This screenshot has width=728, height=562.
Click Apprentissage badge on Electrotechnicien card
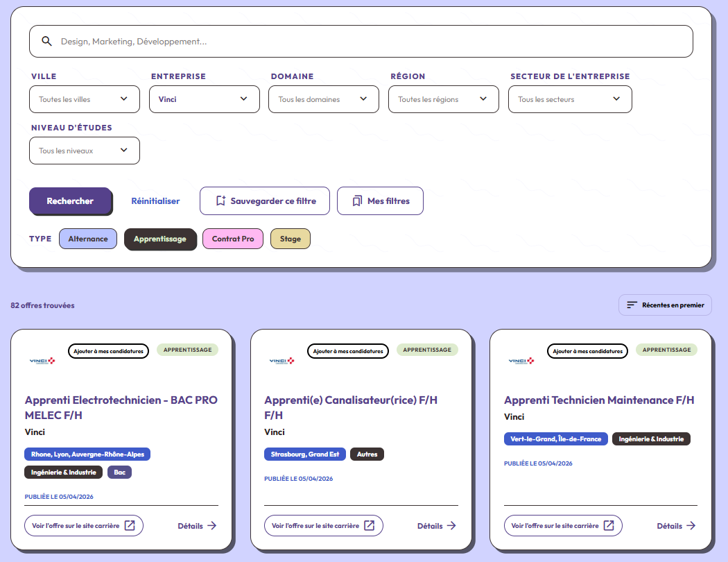click(x=188, y=350)
